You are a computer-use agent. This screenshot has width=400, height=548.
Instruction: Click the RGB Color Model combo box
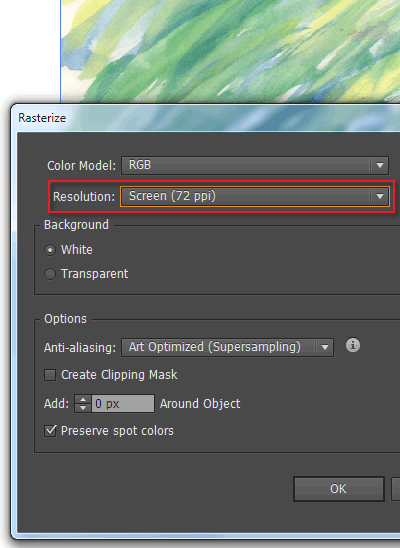coord(255,165)
